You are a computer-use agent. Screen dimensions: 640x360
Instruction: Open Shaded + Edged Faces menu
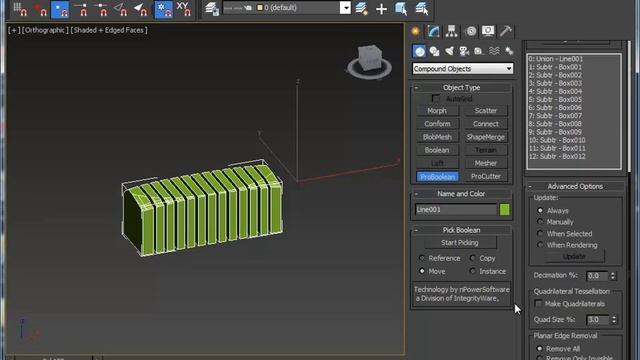(109, 30)
